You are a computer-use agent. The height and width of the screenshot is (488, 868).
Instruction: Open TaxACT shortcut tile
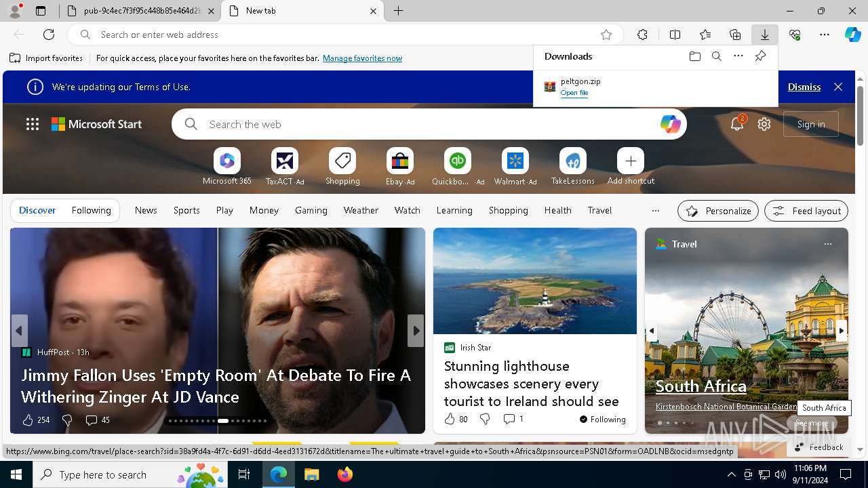[x=285, y=167]
